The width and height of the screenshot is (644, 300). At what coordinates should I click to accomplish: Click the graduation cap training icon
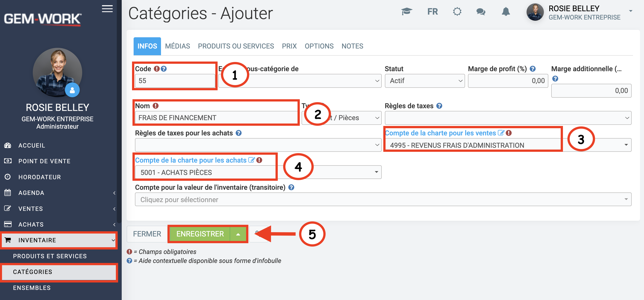click(x=406, y=11)
